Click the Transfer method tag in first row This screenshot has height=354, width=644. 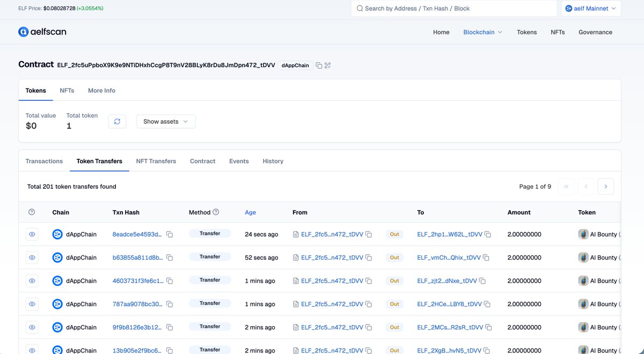click(210, 234)
